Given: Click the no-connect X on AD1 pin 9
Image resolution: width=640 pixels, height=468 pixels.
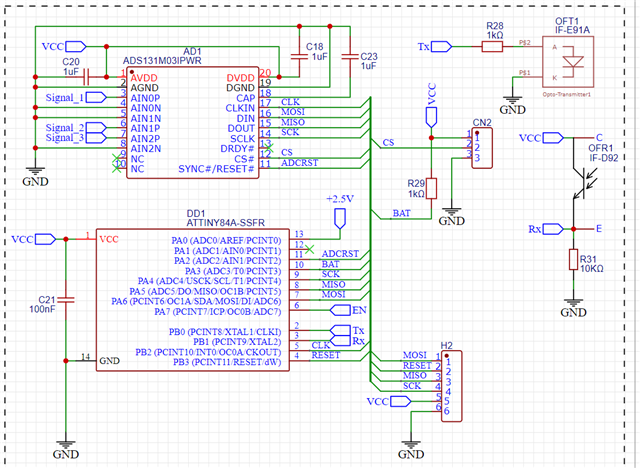Looking at the screenshot, I should 116,158.
